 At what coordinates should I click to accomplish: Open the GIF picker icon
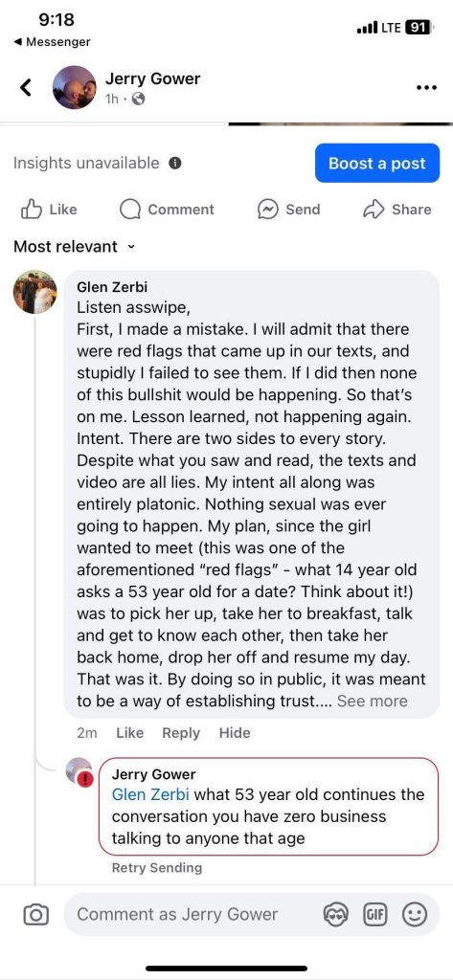click(374, 915)
